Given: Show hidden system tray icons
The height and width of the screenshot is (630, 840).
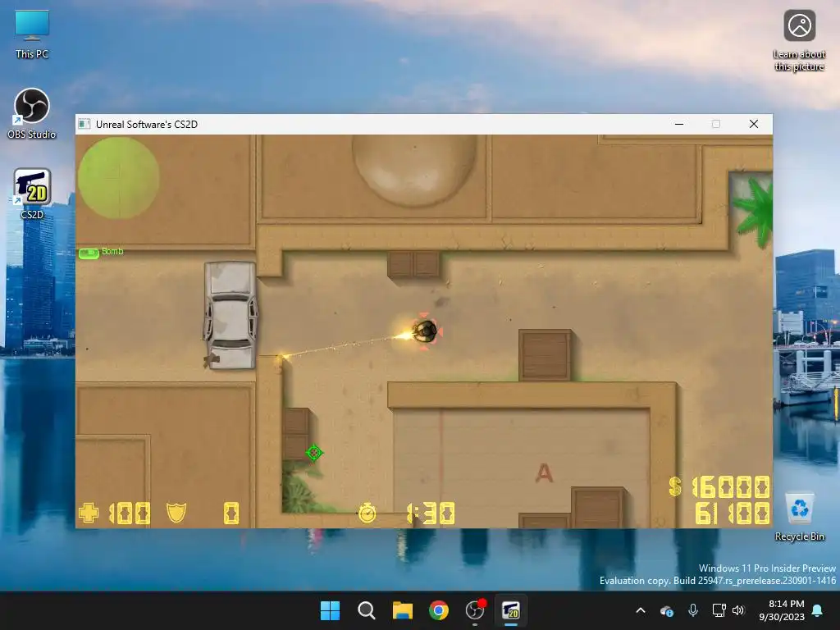Looking at the screenshot, I should point(641,610).
